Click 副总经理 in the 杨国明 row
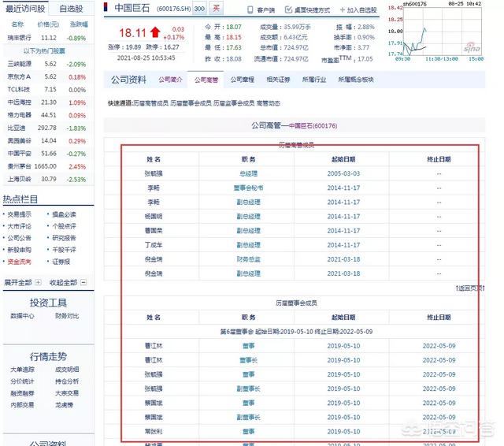Viewport: 504px width, 446px height. pyautogui.click(x=249, y=217)
